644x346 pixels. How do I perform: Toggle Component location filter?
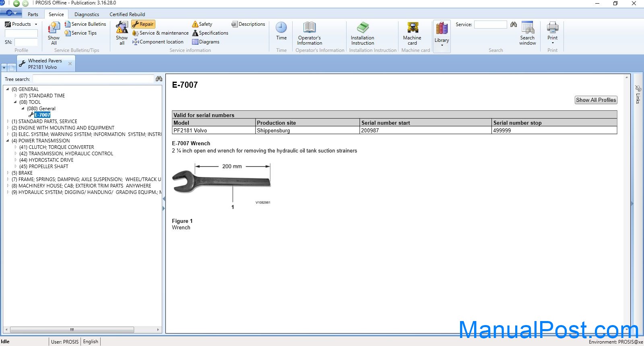(x=158, y=42)
